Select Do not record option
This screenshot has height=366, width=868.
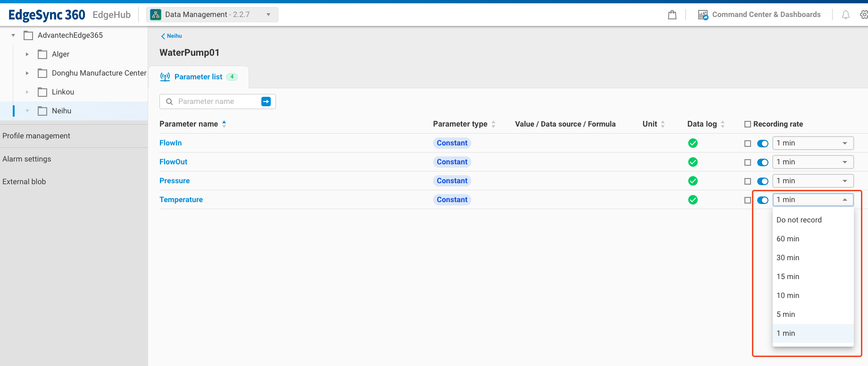[813, 220]
